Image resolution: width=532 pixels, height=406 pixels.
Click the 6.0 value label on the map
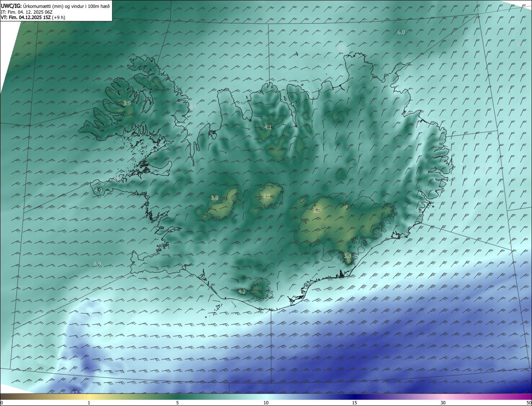point(401,32)
